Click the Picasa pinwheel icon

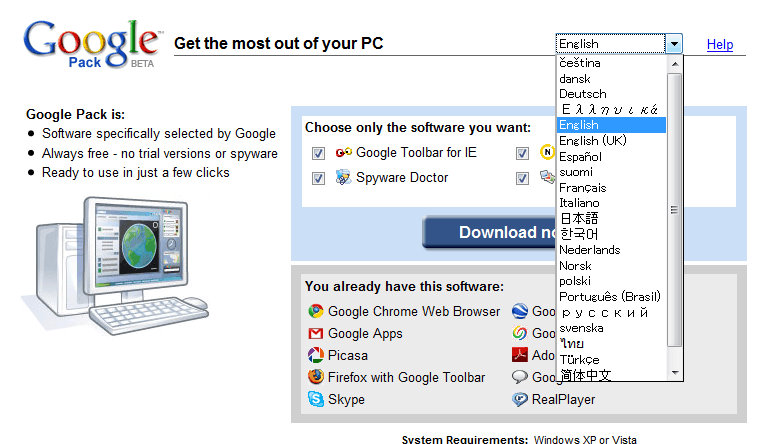coord(316,355)
